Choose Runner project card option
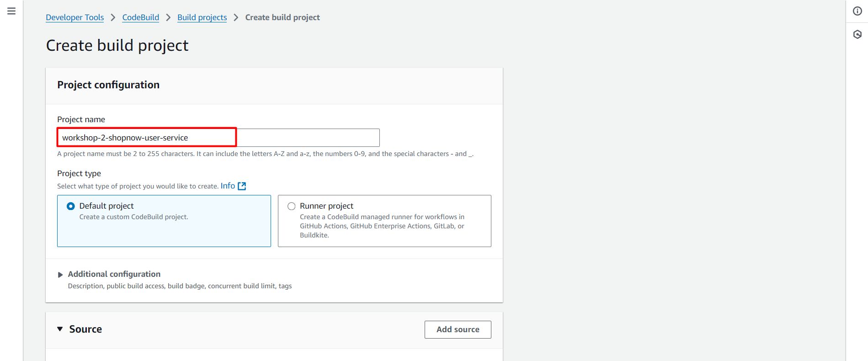This screenshot has height=361, width=868. [384, 221]
